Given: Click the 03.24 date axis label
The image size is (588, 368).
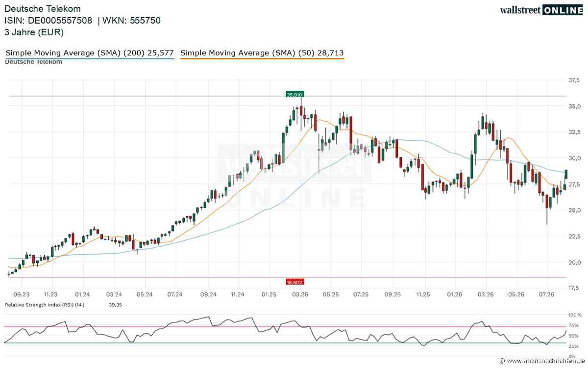Looking at the screenshot, I should pos(114,294).
